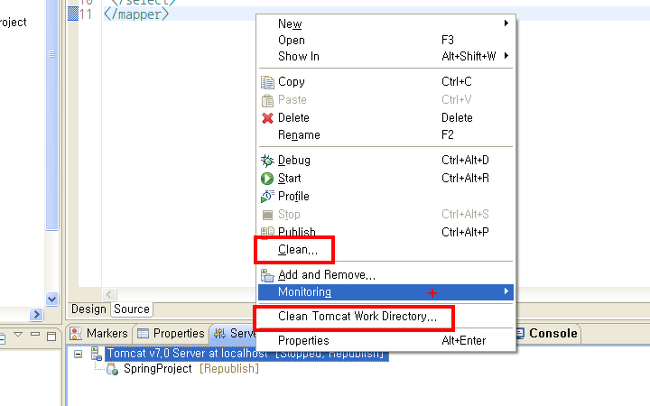Click the left panel vertical scrollbar thumb
The image size is (650, 406).
click(x=52, y=115)
